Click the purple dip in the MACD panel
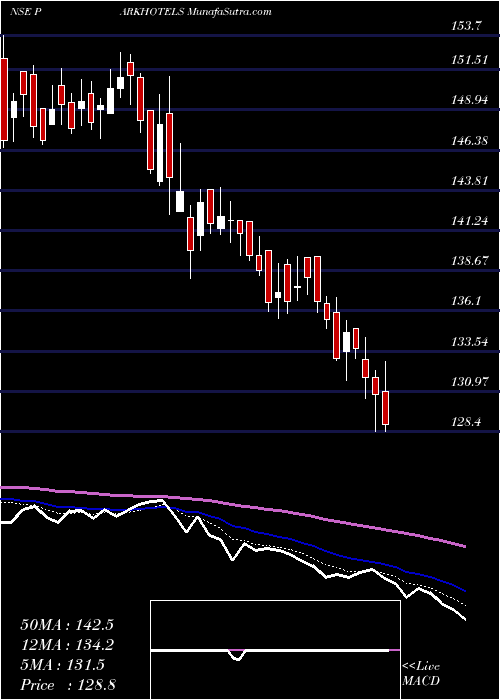The height and width of the screenshot is (700, 500). pyautogui.click(x=238, y=655)
